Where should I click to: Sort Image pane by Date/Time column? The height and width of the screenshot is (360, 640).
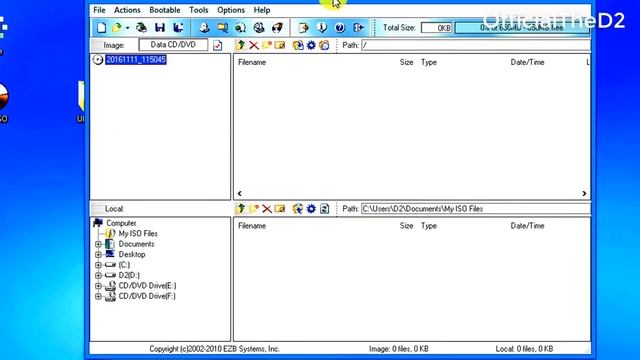click(527, 62)
